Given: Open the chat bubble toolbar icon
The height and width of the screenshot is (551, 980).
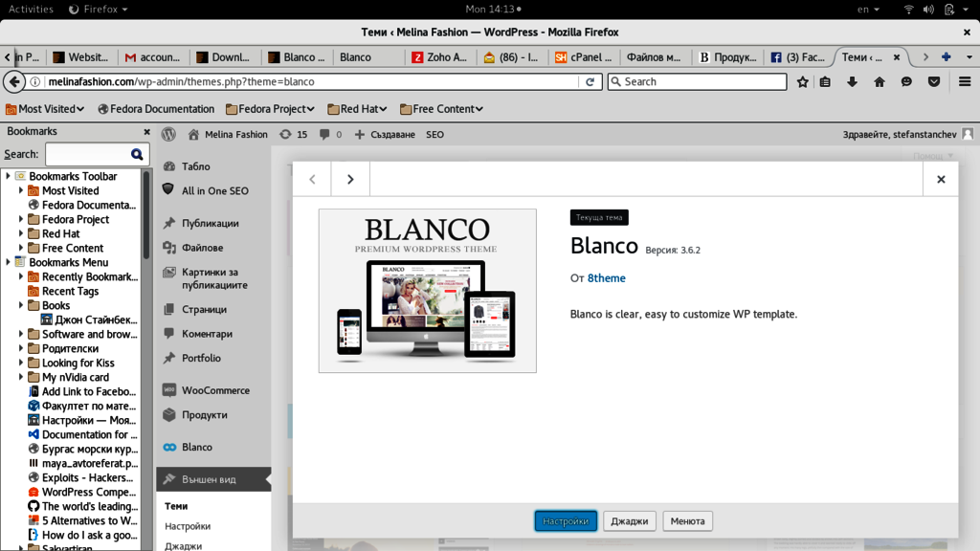Looking at the screenshot, I should click(x=906, y=82).
